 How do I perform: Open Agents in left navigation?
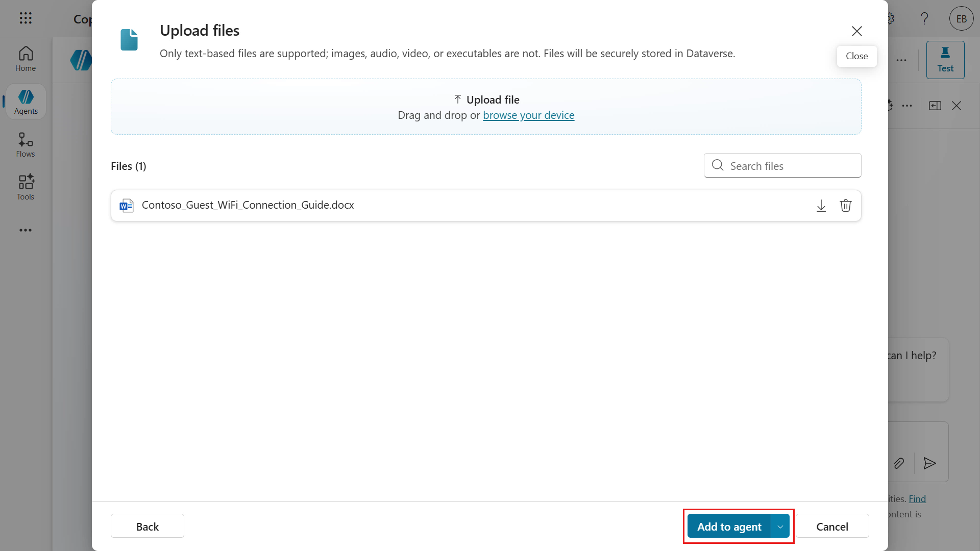(26, 102)
